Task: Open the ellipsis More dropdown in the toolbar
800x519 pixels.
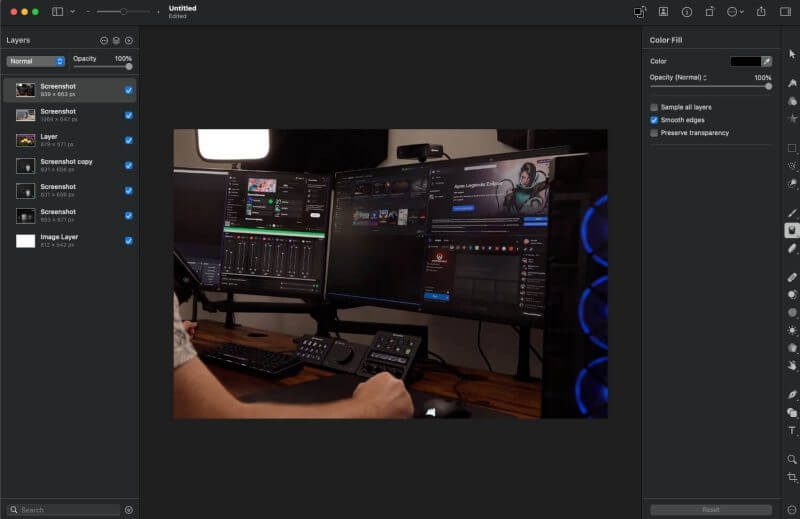Action: [735, 12]
